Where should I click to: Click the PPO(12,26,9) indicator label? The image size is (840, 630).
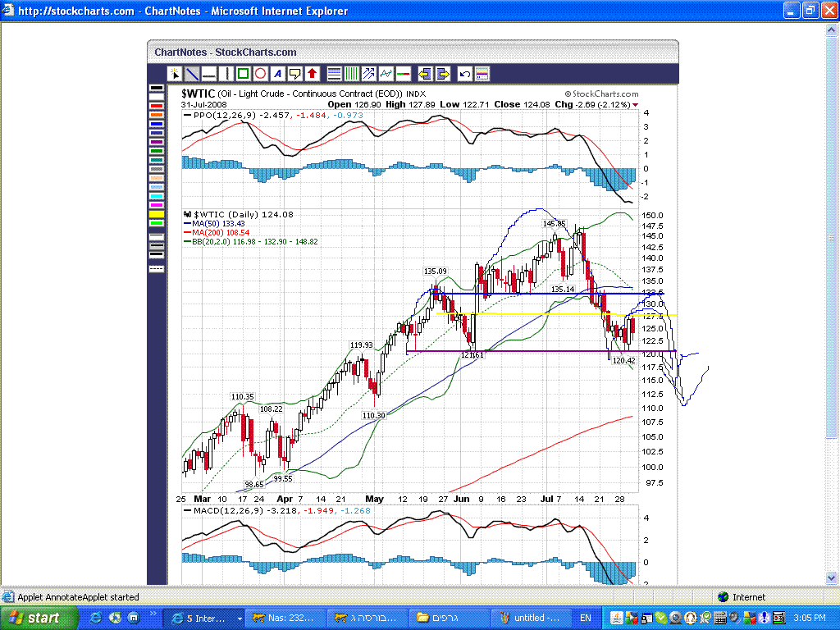click(x=225, y=115)
